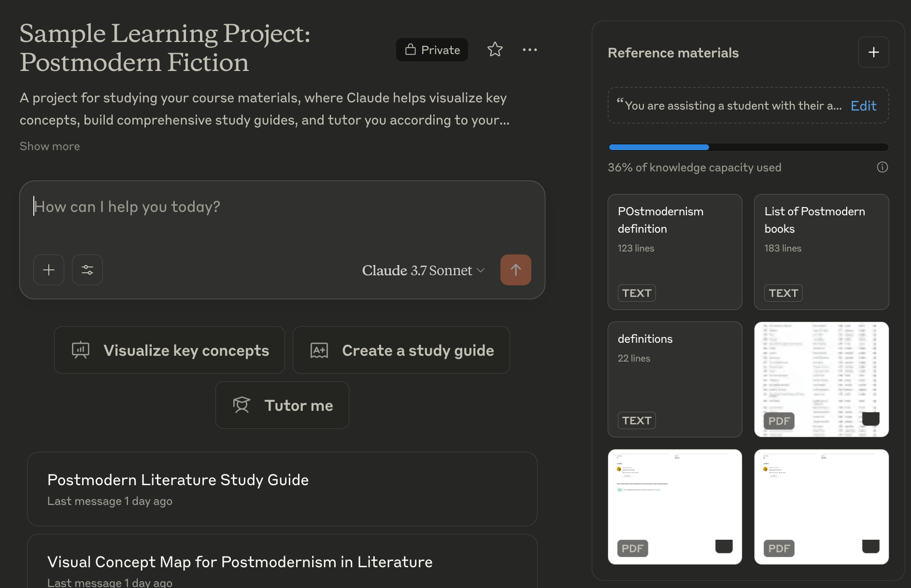Click the Tutor me graduation cap icon
The height and width of the screenshot is (588, 911).
[242, 405]
